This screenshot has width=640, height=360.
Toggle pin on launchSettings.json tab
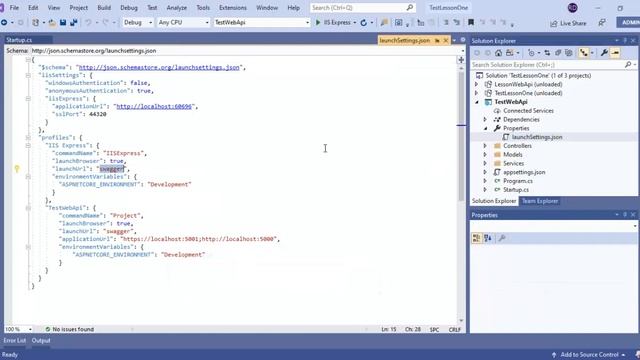tap(437, 40)
